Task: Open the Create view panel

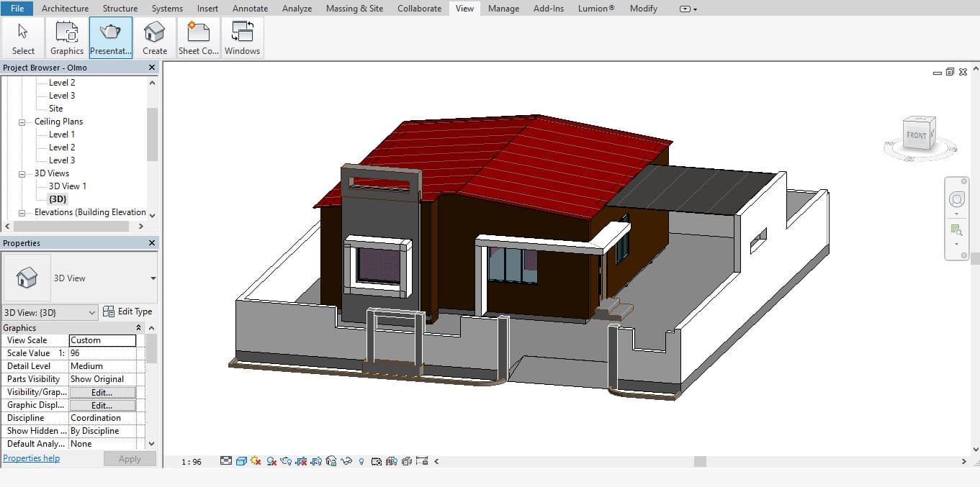Action: (154, 37)
